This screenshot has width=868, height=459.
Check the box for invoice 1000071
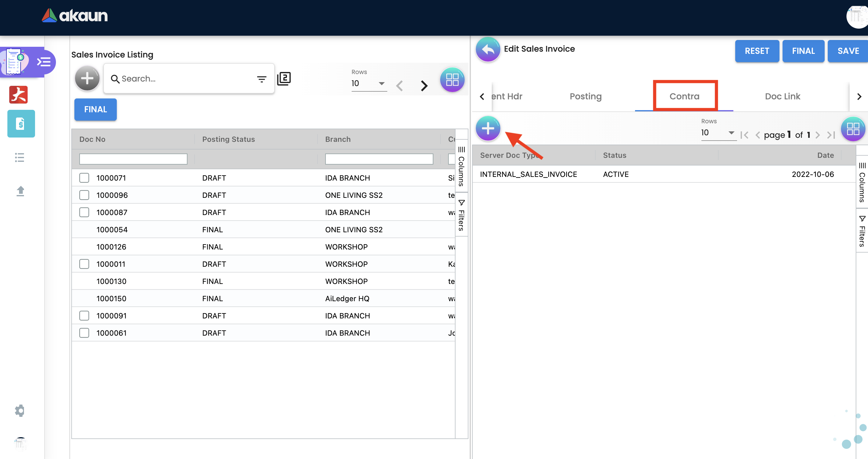pyautogui.click(x=84, y=178)
